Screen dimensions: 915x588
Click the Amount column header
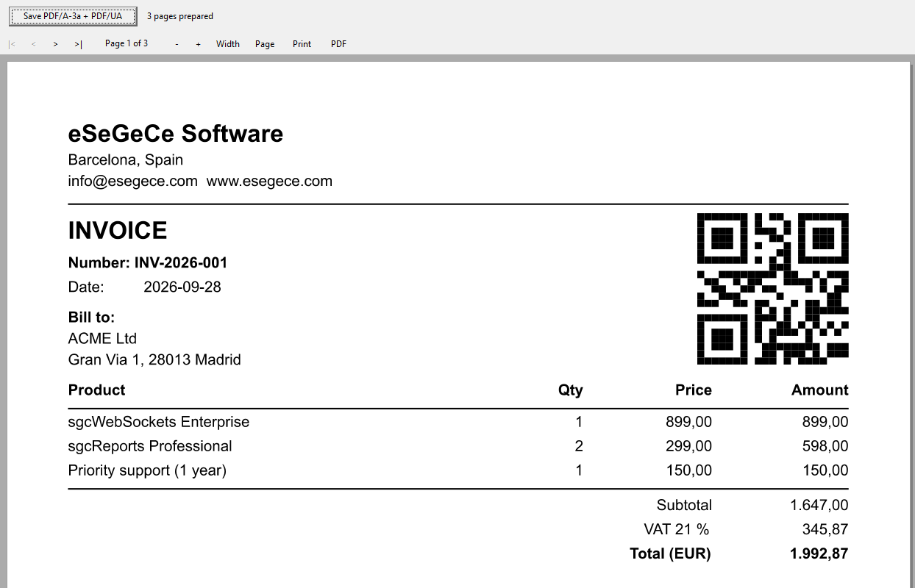(x=820, y=390)
